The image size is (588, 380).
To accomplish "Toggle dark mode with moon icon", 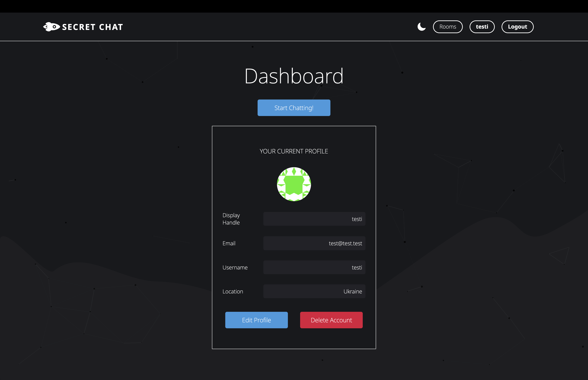I will (421, 27).
